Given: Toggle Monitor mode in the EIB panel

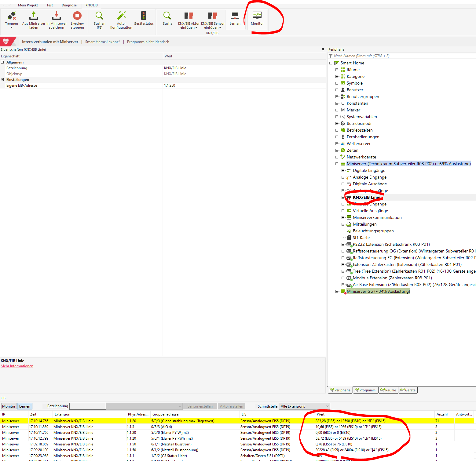Looking at the screenshot, I should pos(9,406).
